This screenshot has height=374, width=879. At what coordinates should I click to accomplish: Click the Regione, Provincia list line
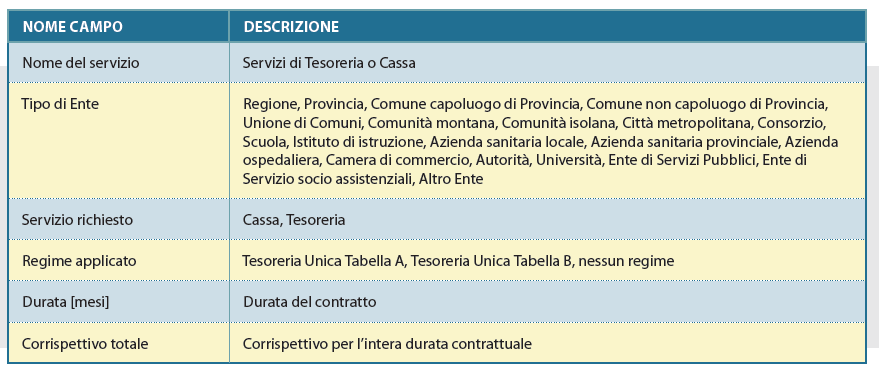tap(536, 104)
